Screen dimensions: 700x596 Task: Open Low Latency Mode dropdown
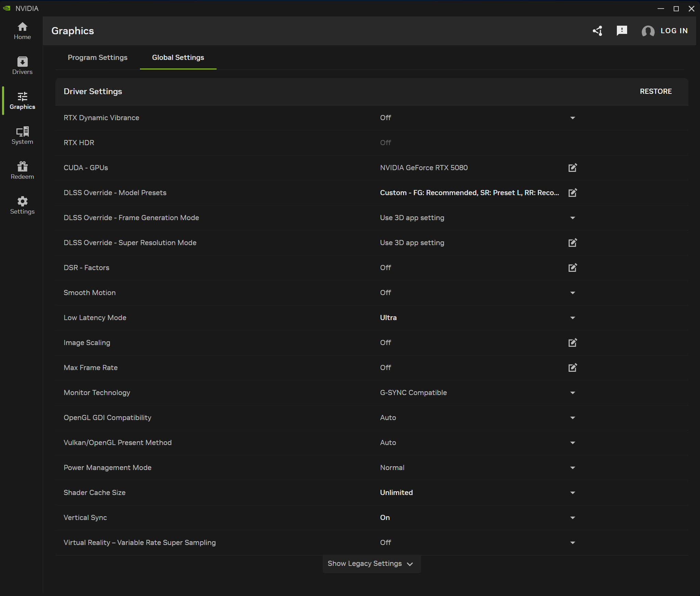point(572,318)
